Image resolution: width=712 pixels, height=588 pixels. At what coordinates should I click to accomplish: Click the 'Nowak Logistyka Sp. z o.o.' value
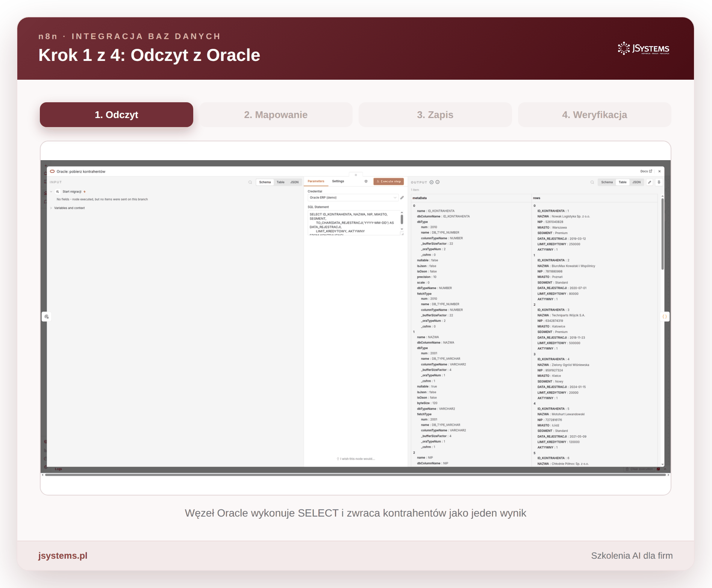click(x=571, y=217)
